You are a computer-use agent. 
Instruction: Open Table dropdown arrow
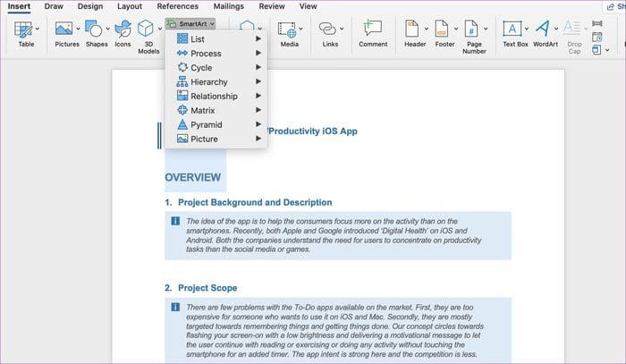[38, 29]
